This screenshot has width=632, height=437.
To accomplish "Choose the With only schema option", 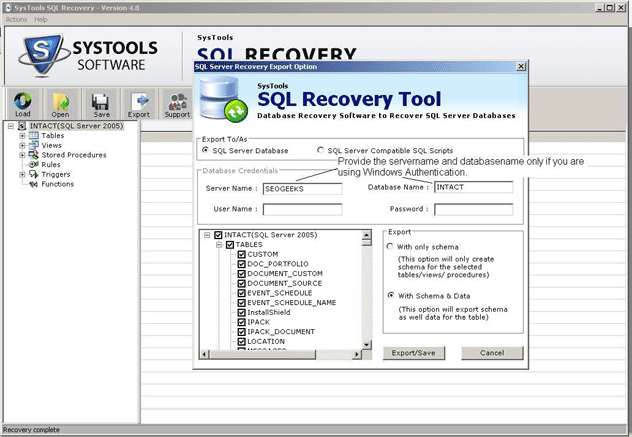I will [390, 246].
